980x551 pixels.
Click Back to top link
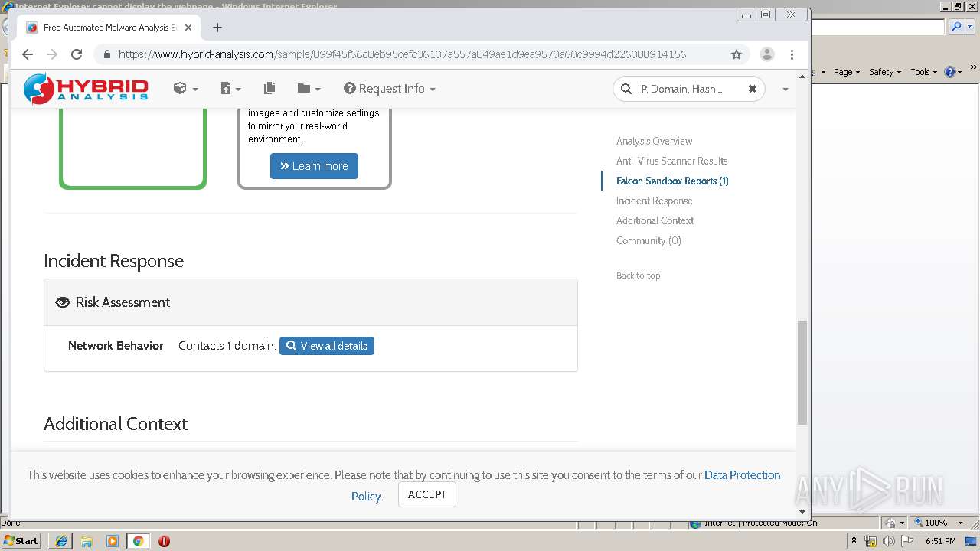638,275
